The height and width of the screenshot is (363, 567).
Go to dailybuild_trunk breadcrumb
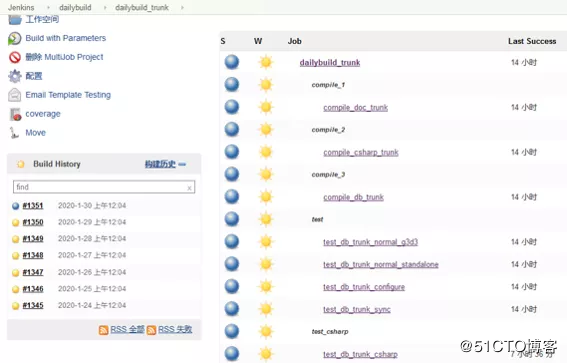click(142, 8)
